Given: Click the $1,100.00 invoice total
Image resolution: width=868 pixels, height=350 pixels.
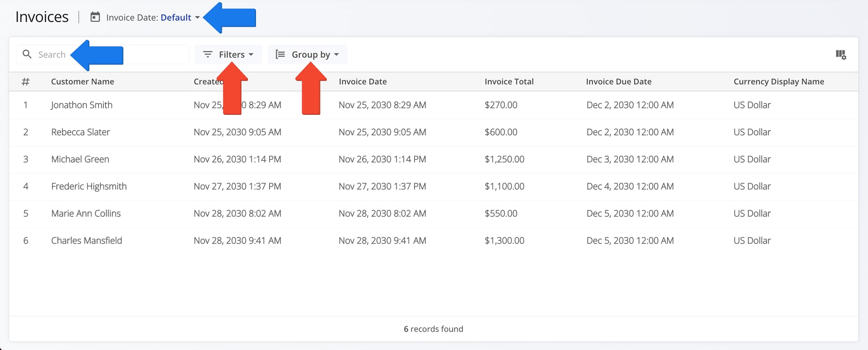Looking at the screenshot, I should click(504, 186).
